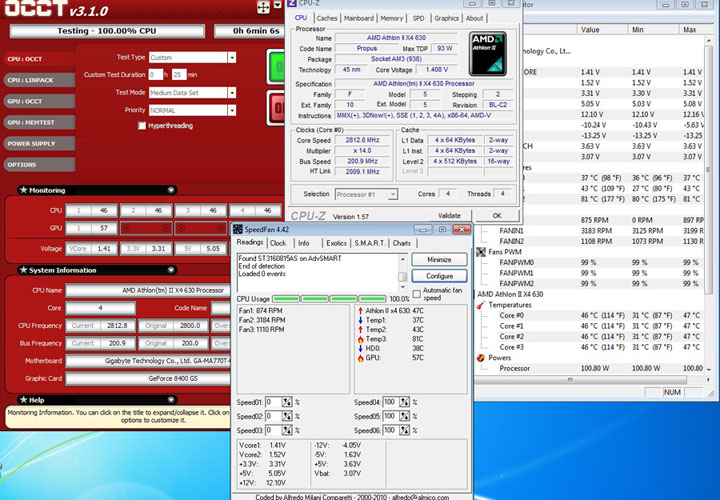Open the Priority dropdown in OCCT
This screenshot has width=720, height=500.
pos(232,110)
